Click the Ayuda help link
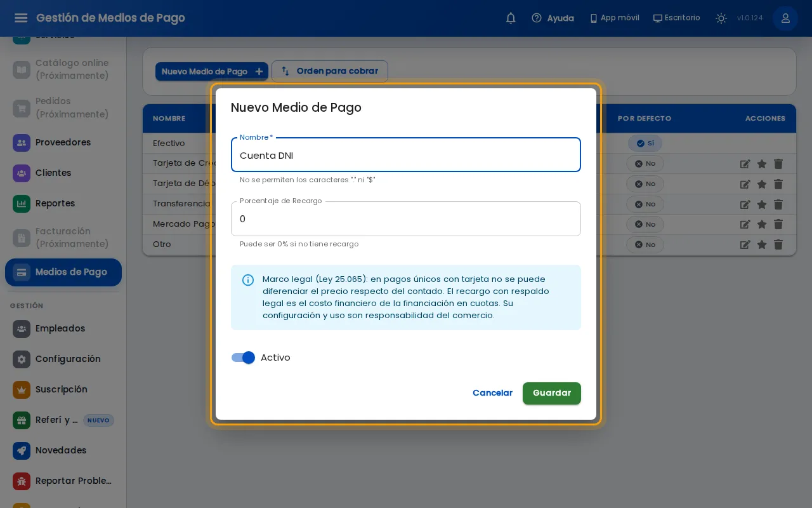 click(x=553, y=18)
